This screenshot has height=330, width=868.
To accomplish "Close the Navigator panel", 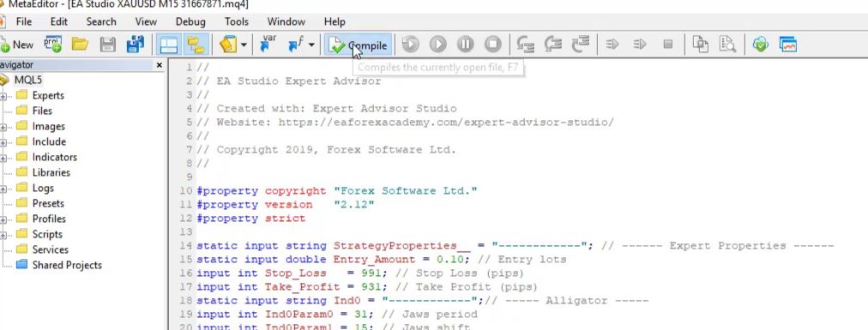I will [160, 65].
